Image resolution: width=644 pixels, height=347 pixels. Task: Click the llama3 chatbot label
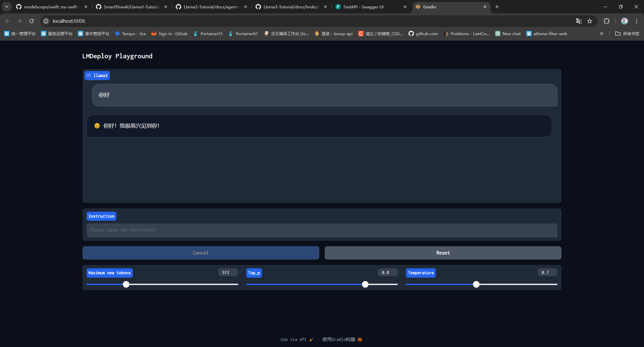point(97,76)
